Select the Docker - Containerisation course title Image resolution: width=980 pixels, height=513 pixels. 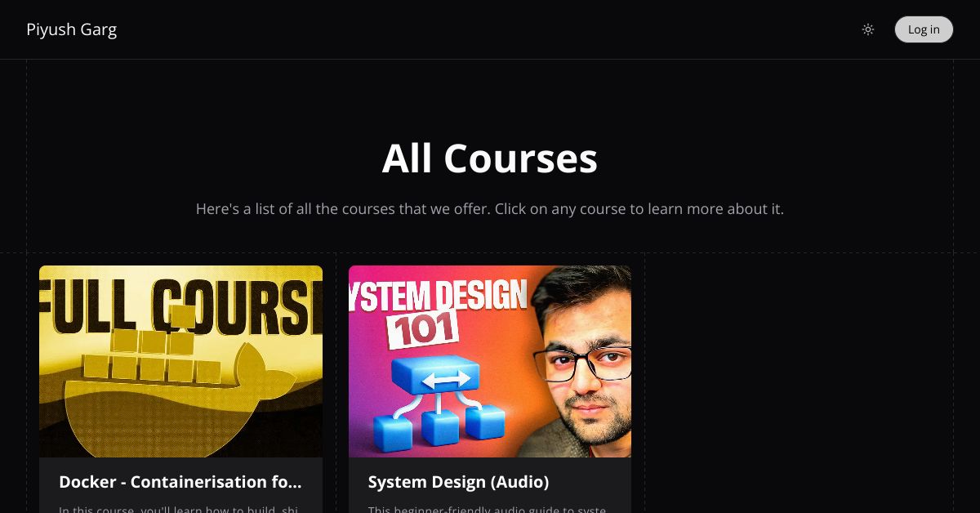180,482
